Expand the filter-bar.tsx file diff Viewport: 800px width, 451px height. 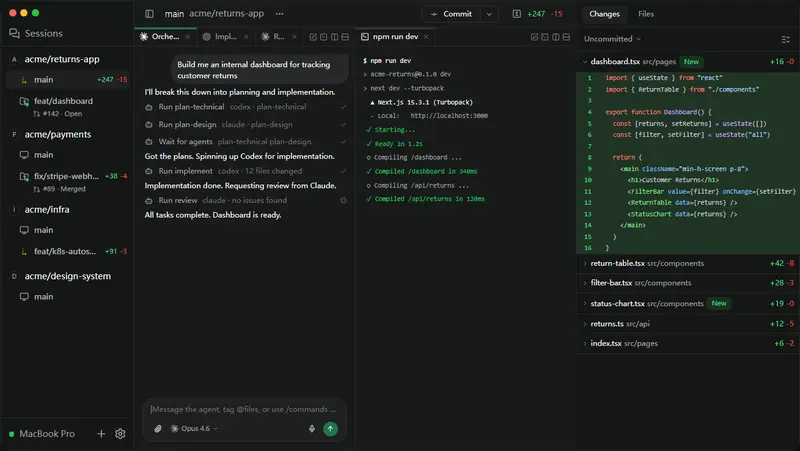(x=688, y=283)
